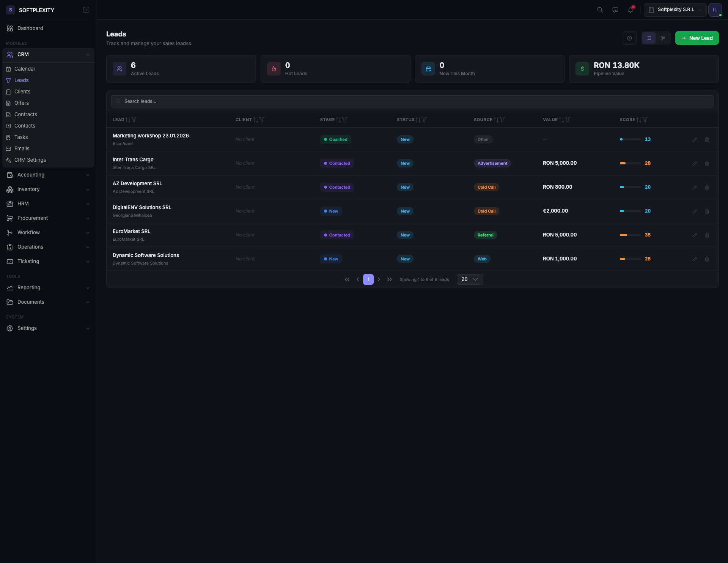Delete the Dynamic Software Solutions lead
The width and height of the screenshot is (728, 563).
(707, 259)
